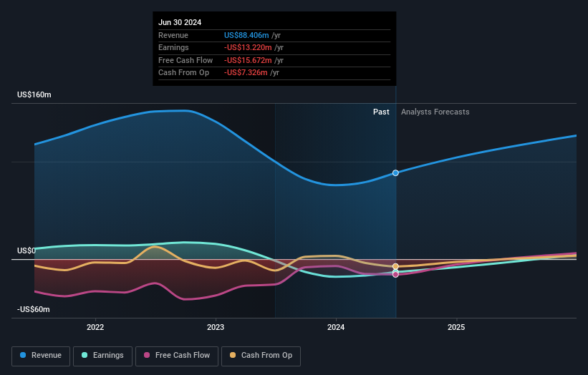Click the Free Cash Flow row label in tooltip

[x=185, y=60]
